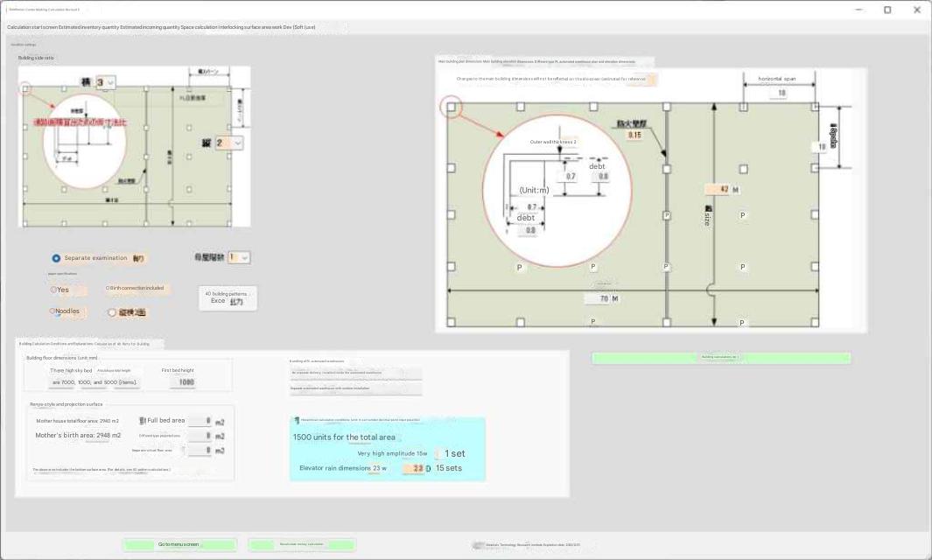Open the 横 dropdown showing 3
Viewport: 932px width, 560px height.
tap(105, 83)
